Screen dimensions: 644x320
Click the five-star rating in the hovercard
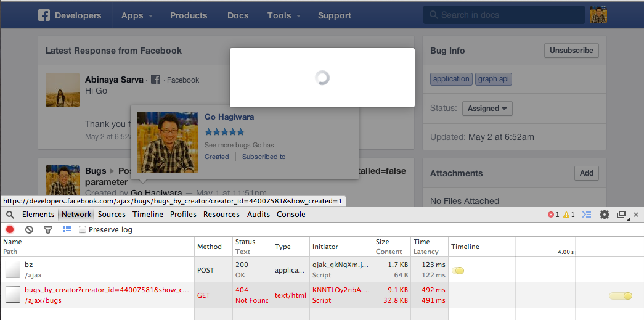coord(224,132)
